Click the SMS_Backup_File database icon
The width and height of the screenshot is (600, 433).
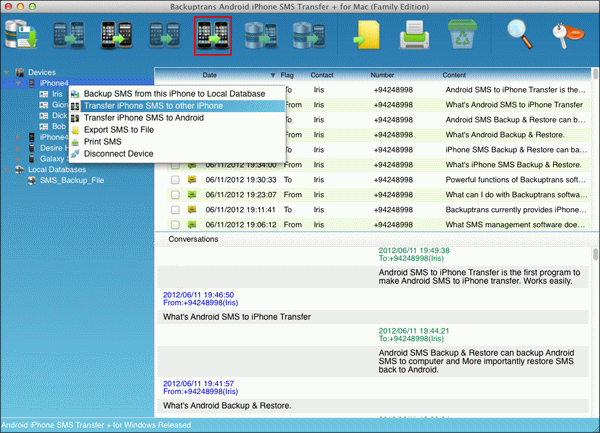tap(32, 180)
